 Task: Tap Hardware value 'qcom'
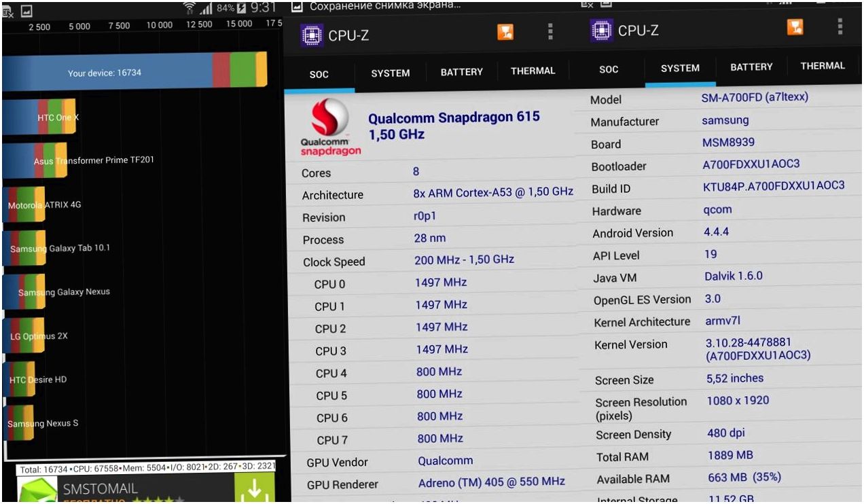tap(718, 210)
